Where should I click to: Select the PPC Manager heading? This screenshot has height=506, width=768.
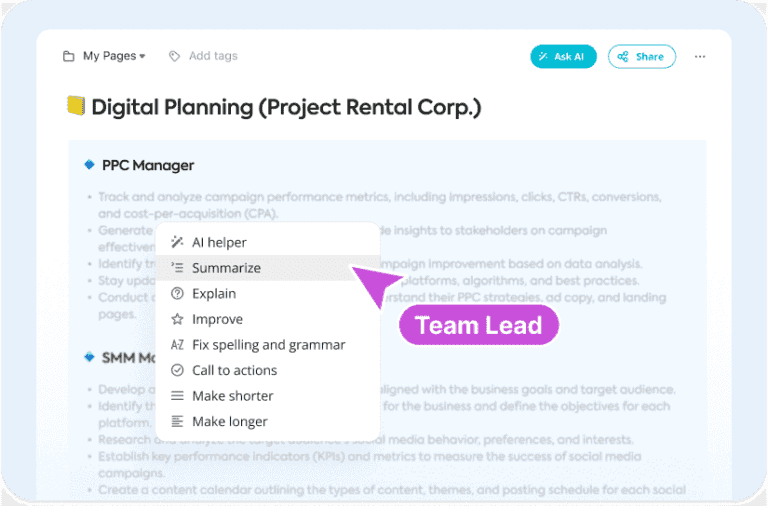click(x=148, y=165)
